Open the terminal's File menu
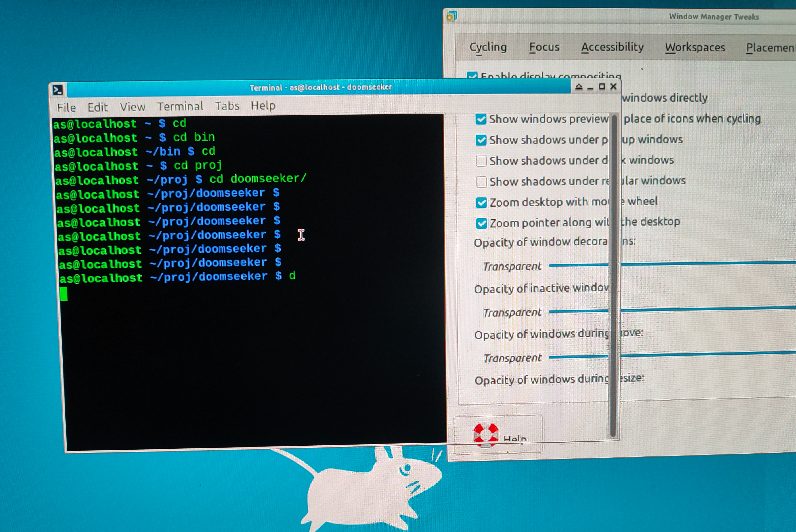 click(67, 108)
